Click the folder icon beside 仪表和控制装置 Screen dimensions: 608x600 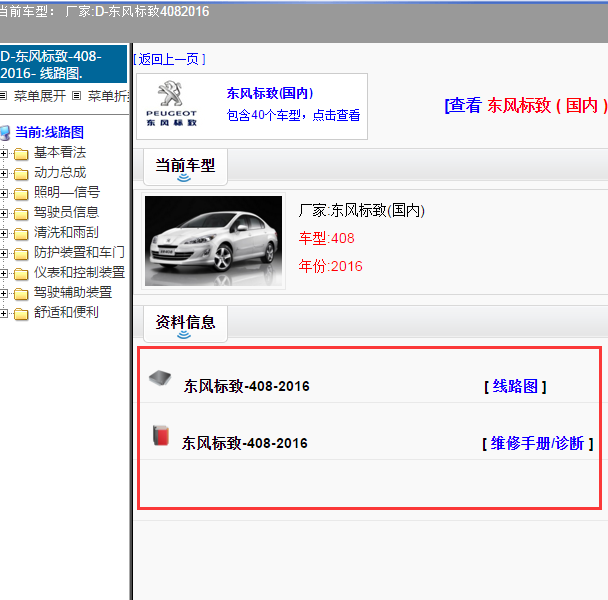21,274
